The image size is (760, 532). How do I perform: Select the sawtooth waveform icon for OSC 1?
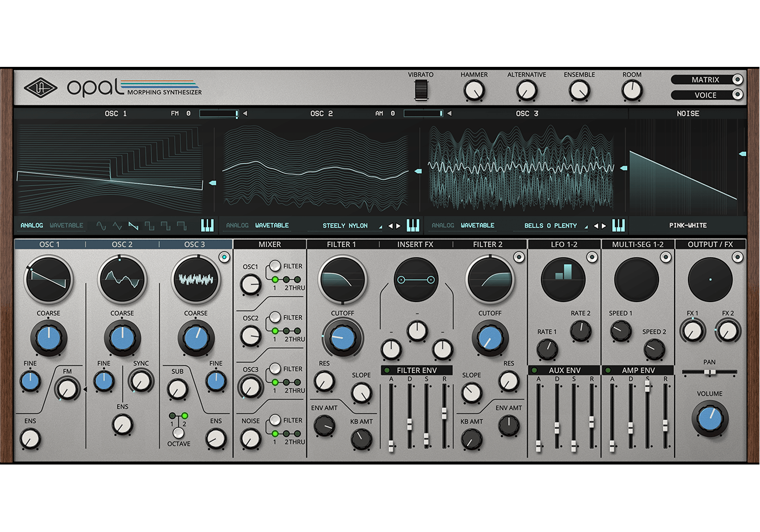coord(134,225)
